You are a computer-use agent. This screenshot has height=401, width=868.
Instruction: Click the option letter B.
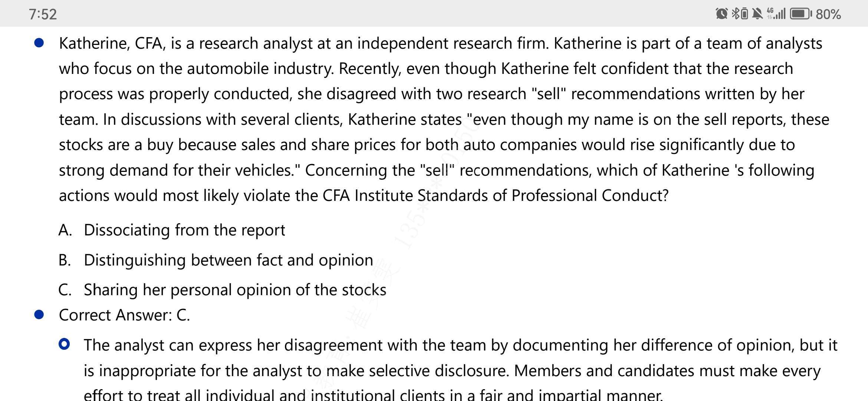65,260
